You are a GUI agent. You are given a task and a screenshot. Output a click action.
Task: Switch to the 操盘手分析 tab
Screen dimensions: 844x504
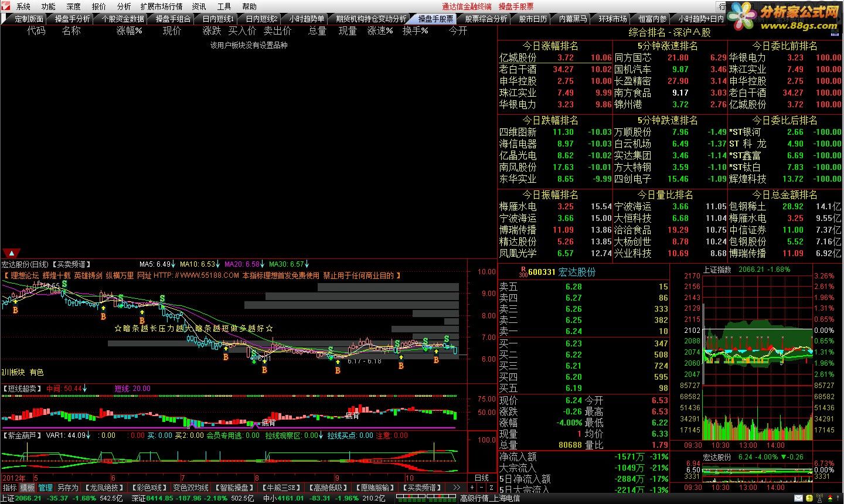pos(73,19)
